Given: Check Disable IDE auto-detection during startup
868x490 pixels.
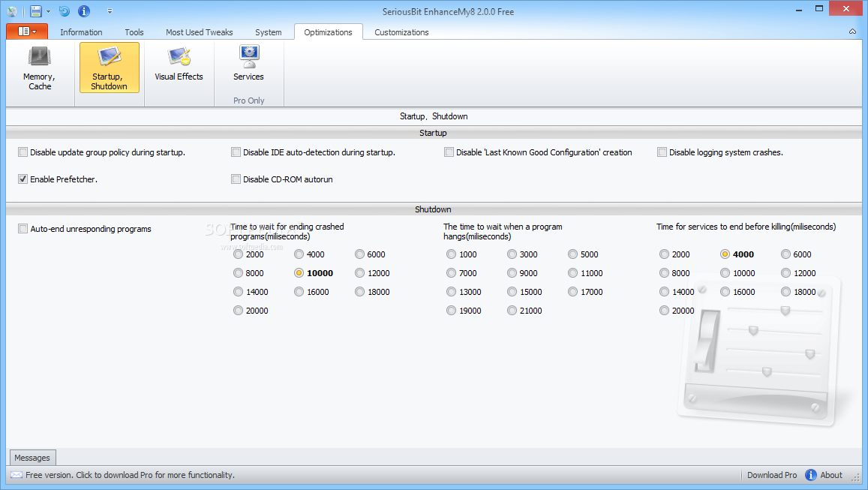Looking at the screenshot, I should [x=236, y=152].
